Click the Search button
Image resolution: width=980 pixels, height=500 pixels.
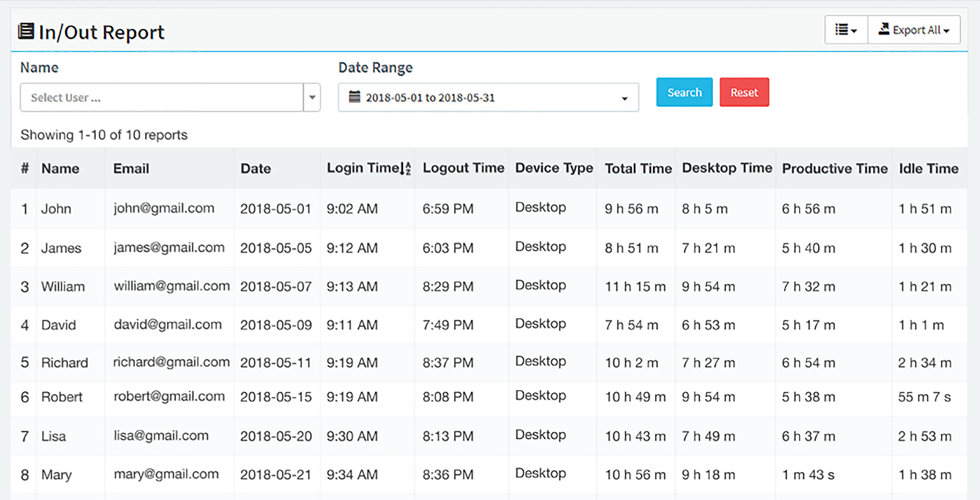pyautogui.click(x=684, y=92)
